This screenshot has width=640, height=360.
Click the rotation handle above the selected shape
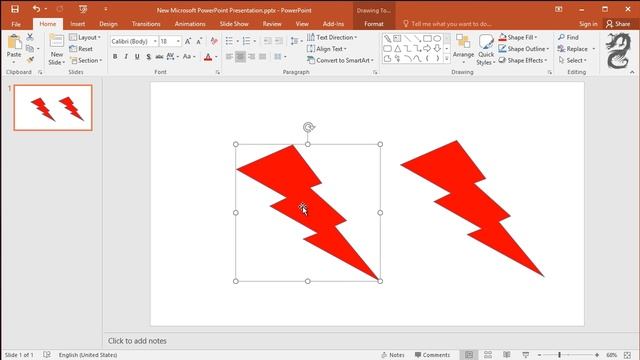click(x=309, y=127)
